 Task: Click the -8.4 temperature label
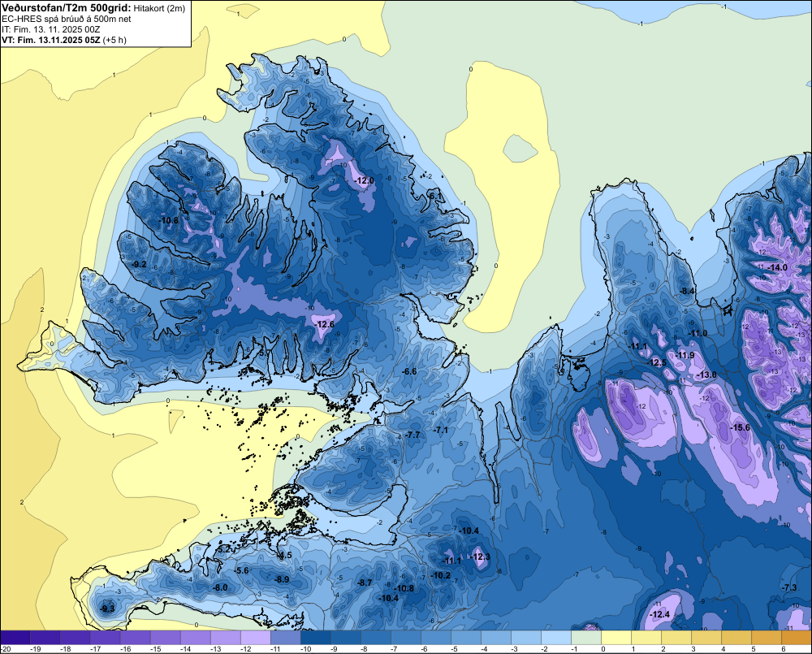click(688, 291)
